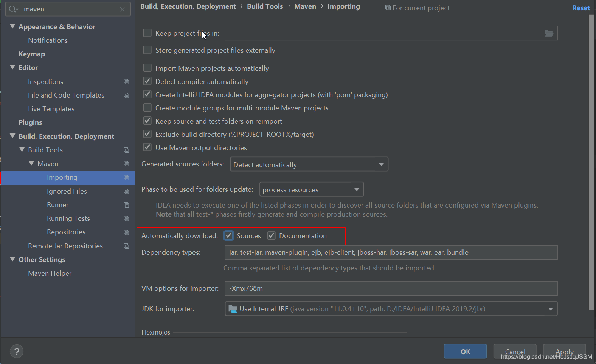The height and width of the screenshot is (364, 596).
Task: Click the Reset link
Action: click(x=581, y=8)
